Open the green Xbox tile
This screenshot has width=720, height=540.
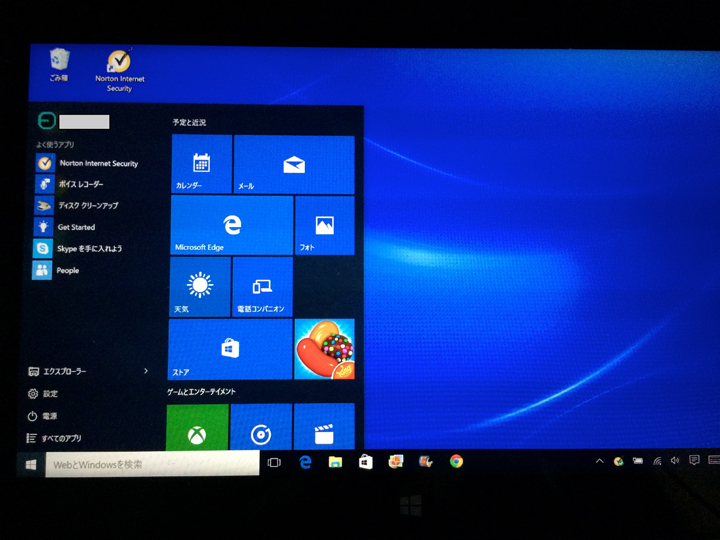[197, 429]
